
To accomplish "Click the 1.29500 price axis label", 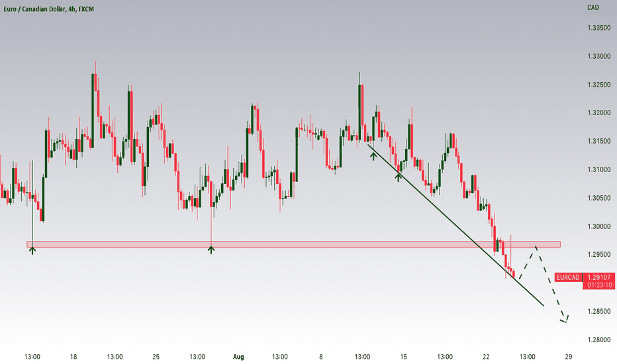I will click(599, 255).
